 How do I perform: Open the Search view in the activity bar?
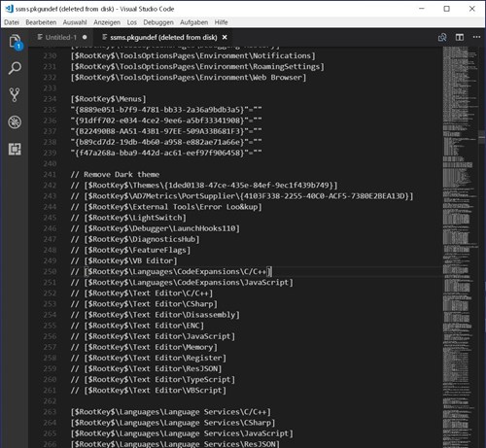point(15,68)
